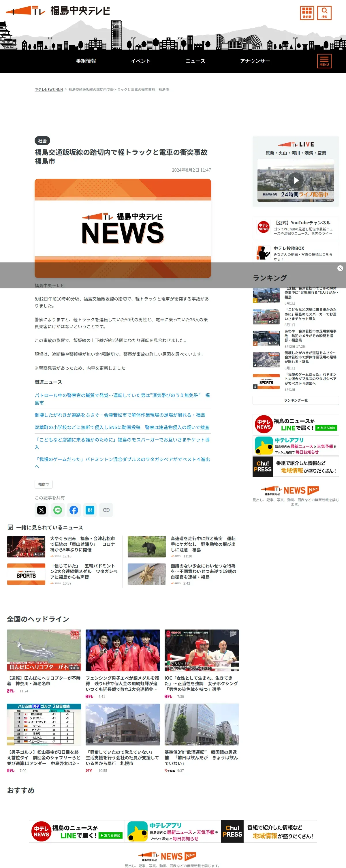Open the orange MENU hamburger button
346x868 pixels.
coord(324,61)
